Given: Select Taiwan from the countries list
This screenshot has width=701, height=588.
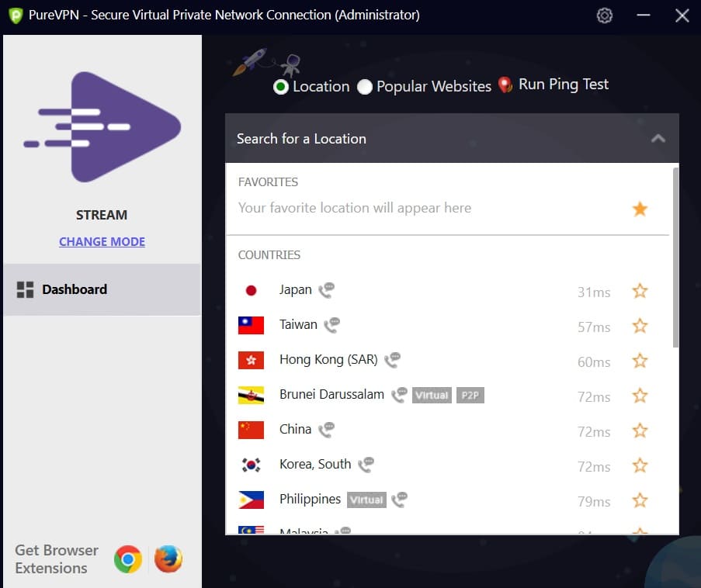Looking at the screenshot, I should tap(298, 325).
